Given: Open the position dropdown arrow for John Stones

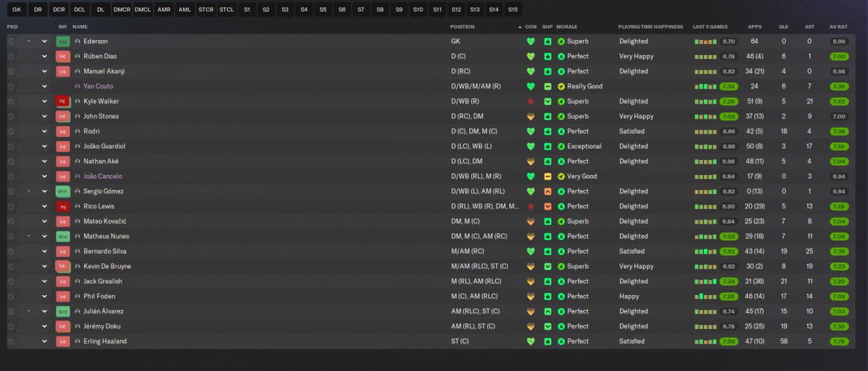Looking at the screenshot, I should (45, 116).
